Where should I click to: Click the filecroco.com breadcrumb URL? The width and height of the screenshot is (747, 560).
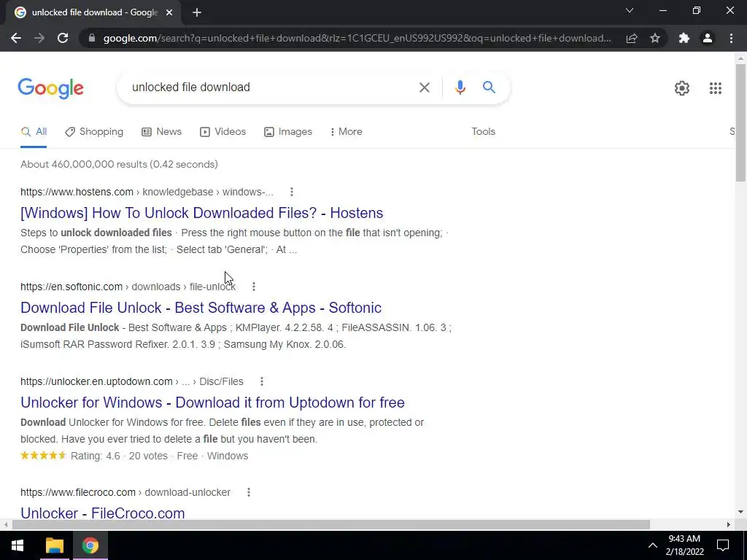click(125, 492)
